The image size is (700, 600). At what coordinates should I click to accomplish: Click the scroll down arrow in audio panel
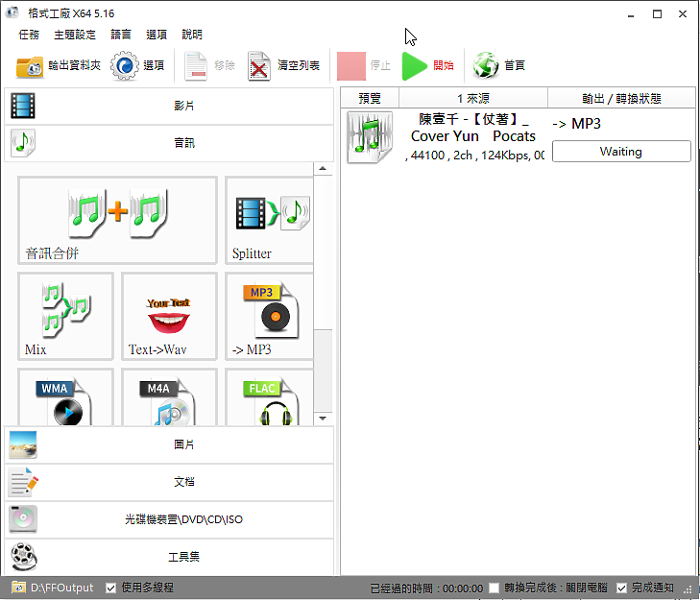click(x=323, y=419)
